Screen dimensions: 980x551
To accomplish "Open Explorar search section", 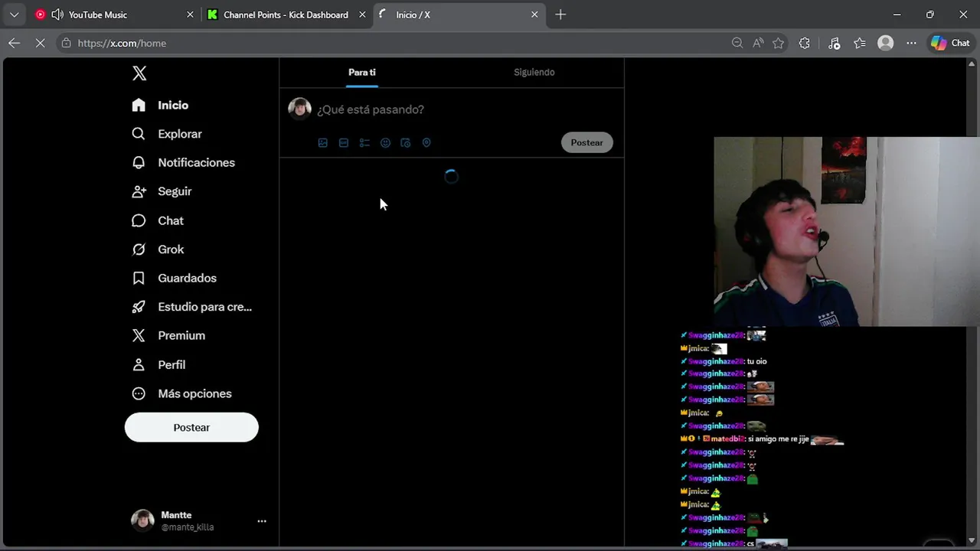I will coord(167,134).
